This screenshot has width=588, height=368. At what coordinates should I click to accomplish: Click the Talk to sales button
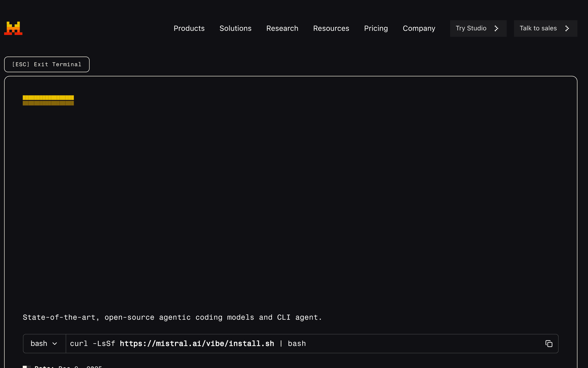(546, 29)
